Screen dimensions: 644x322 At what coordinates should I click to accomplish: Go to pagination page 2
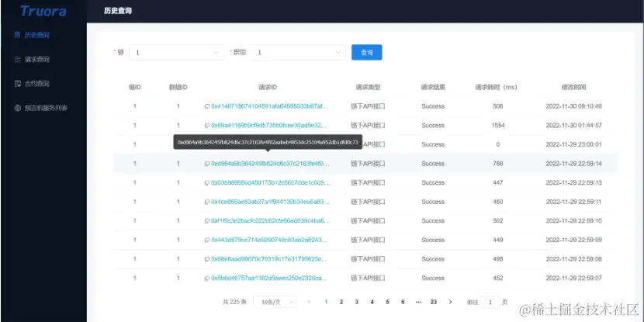341,302
